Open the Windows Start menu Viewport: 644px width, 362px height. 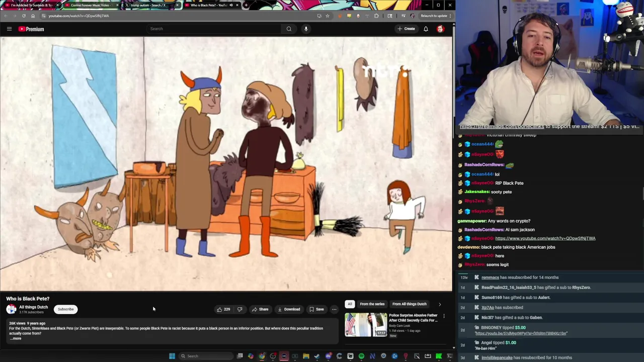tap(172, 356)
